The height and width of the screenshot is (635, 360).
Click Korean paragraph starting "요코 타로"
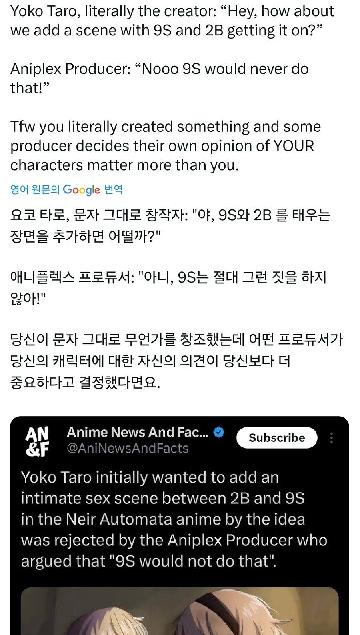170,226
